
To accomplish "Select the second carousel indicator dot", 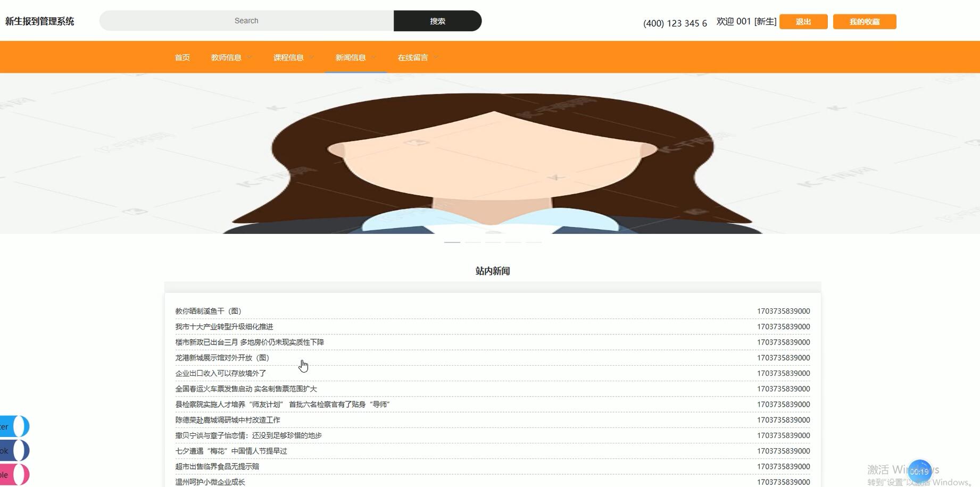I will pos(472,242).
